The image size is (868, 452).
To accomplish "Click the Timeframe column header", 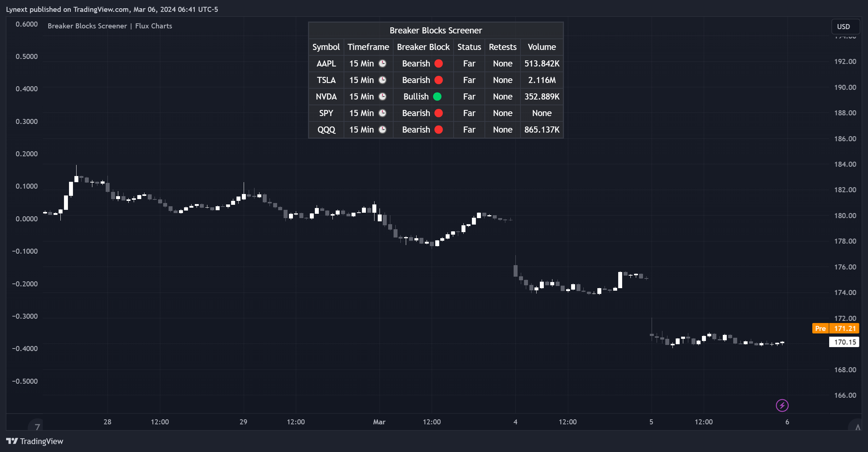I will point(368,47).
